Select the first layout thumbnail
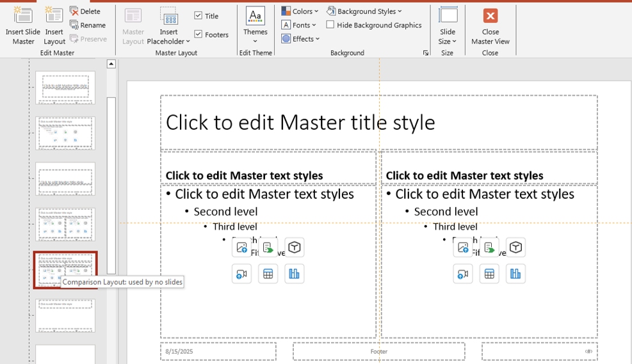The height and width of the screenshot is (364, 632). 65,88
